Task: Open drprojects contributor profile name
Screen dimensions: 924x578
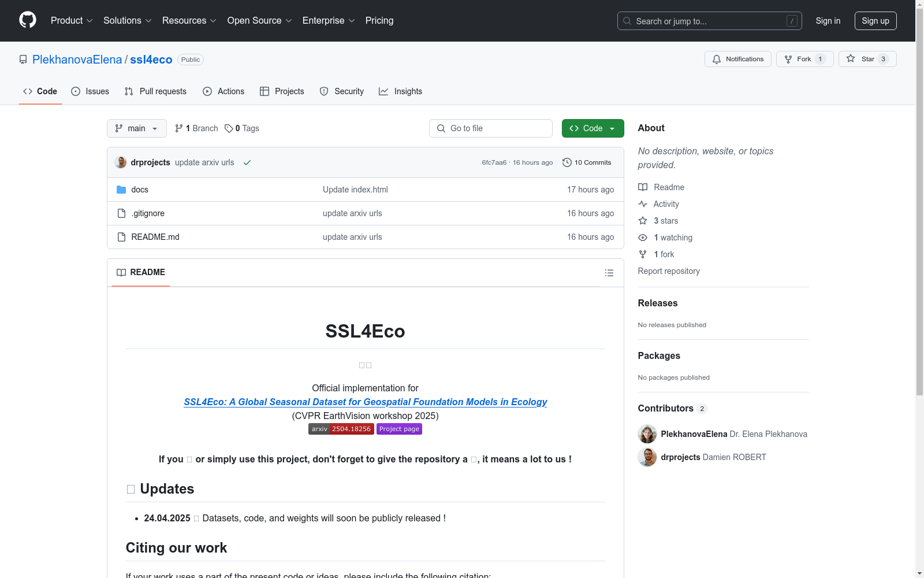Action: pyautogui.click(x=681, y=457)
